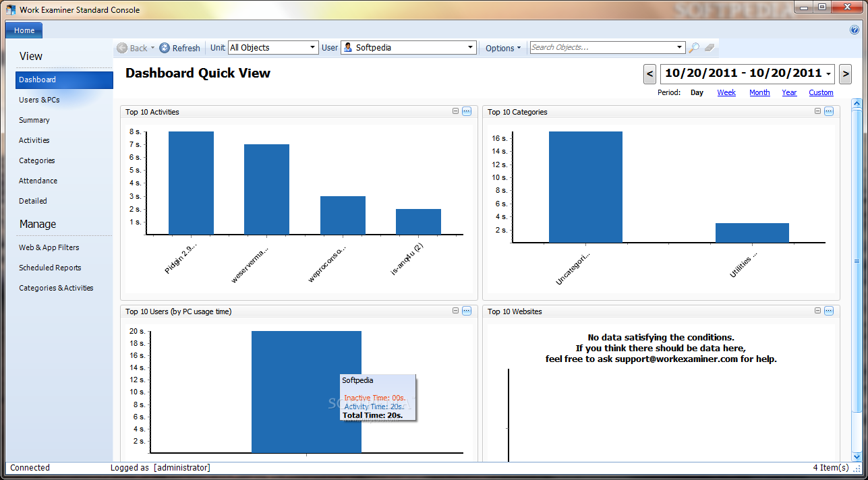The width and height of the screenshot is (868, 480).
Task: Click the Dashboard Quick View heading
Action: pos(198,73)
